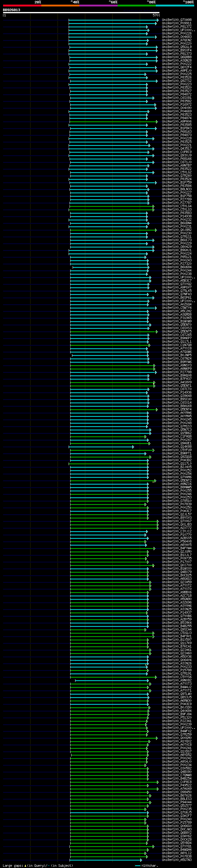
Task: Click hit label UniRef100_Q01JB3
Action: pos(177,525)
